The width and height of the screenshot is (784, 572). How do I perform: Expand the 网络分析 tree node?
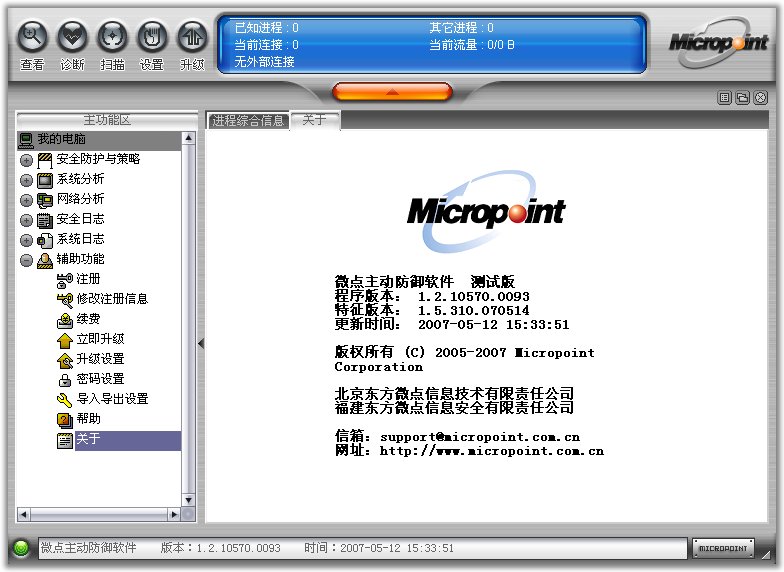click(x=26, y=200)
